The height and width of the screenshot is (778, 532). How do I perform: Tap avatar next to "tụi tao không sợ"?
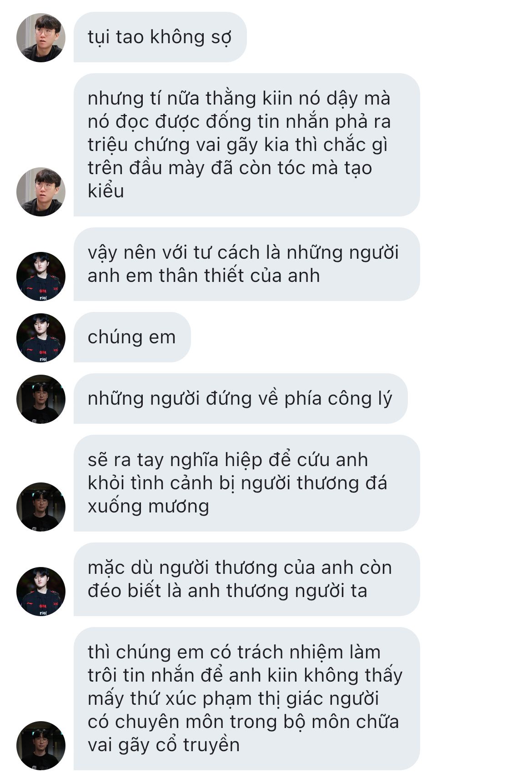click(41, 38)
